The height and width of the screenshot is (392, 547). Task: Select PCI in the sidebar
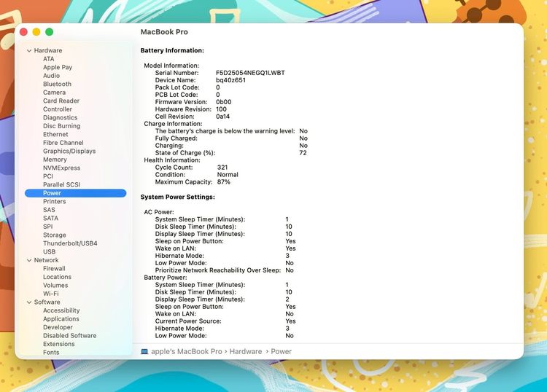click(x=48, y=176)
